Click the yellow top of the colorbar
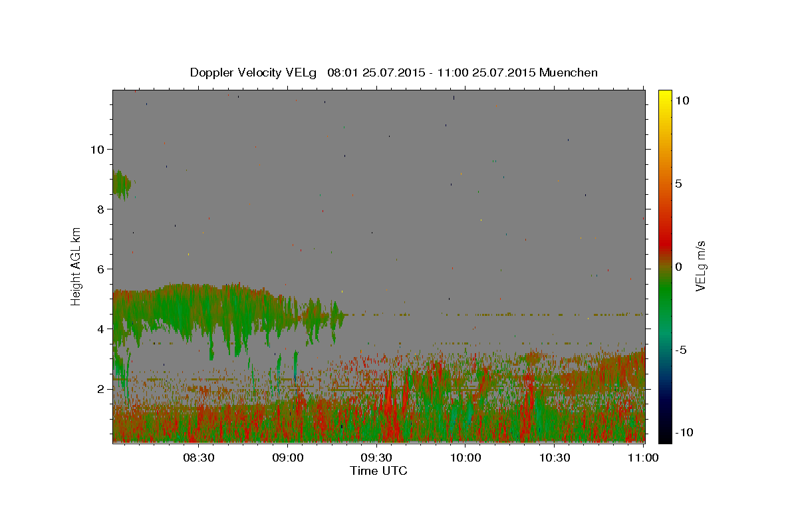This screenshot has width=798, height=532. [x=665, y=95]
